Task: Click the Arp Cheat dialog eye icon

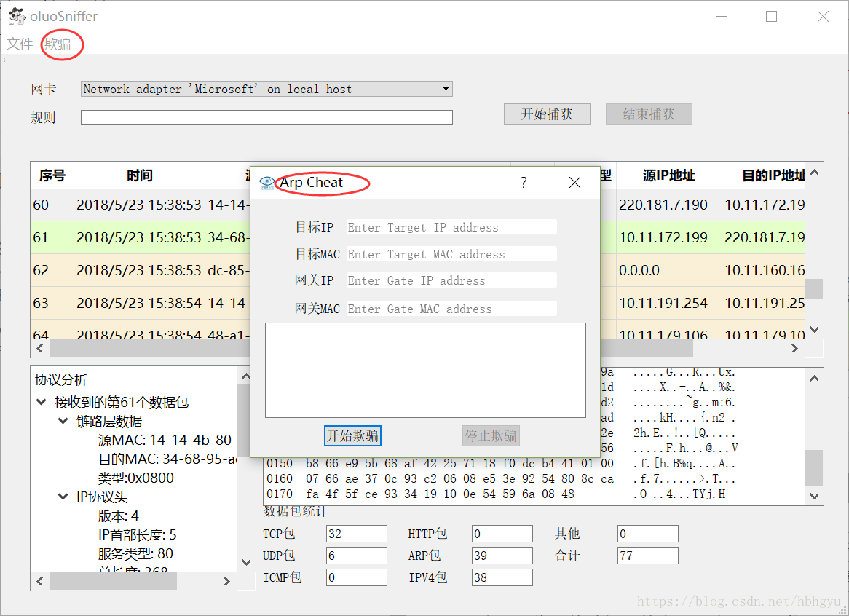Action: [x=267, y=183]
